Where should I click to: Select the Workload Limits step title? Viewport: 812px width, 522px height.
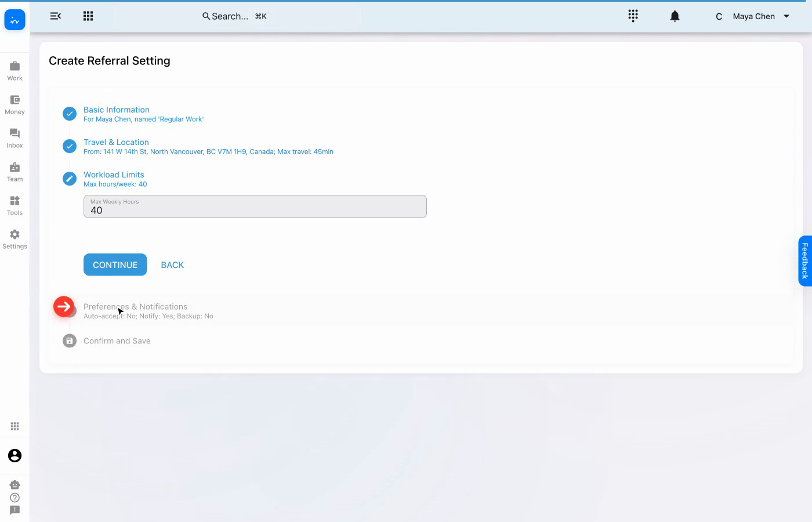point(114,175)
